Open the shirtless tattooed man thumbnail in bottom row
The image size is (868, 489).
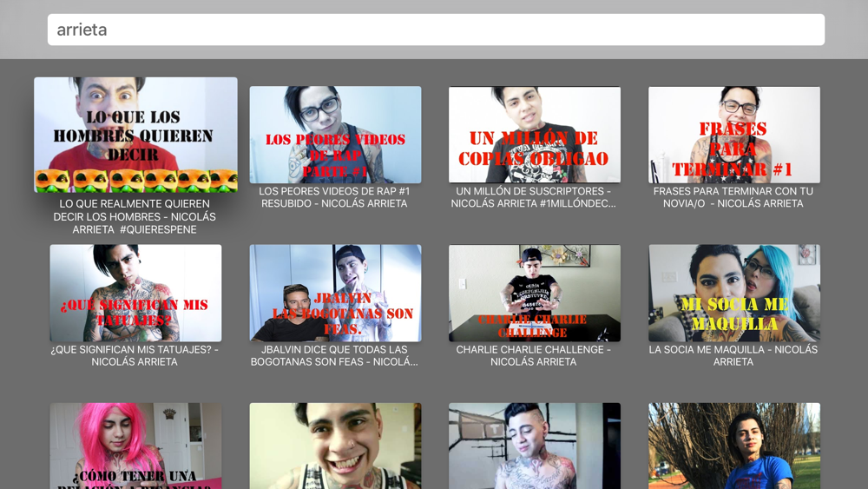click(x=535, y=446)
